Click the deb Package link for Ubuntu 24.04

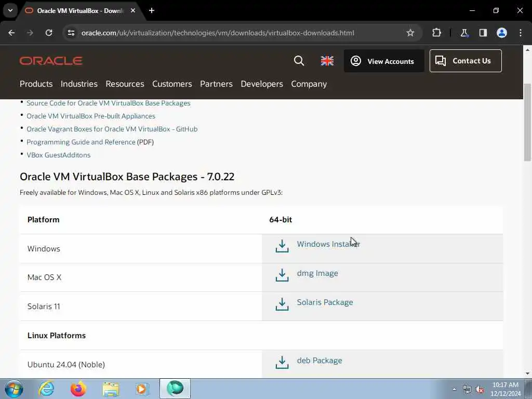320,361
